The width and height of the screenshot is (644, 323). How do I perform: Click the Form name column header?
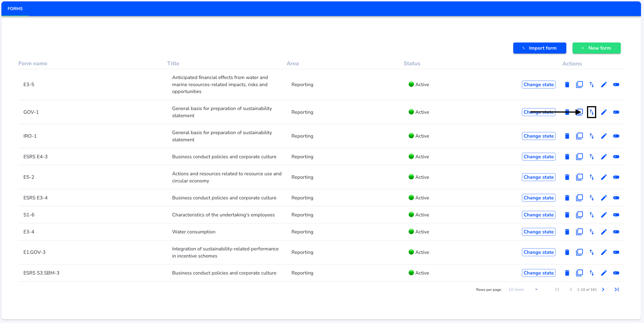coord(33,63)
